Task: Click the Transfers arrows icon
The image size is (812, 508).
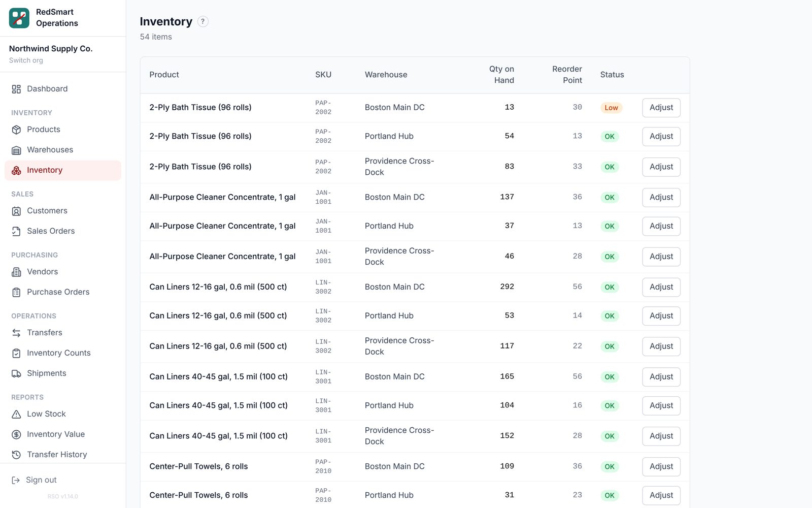Action: pos(16,333)
